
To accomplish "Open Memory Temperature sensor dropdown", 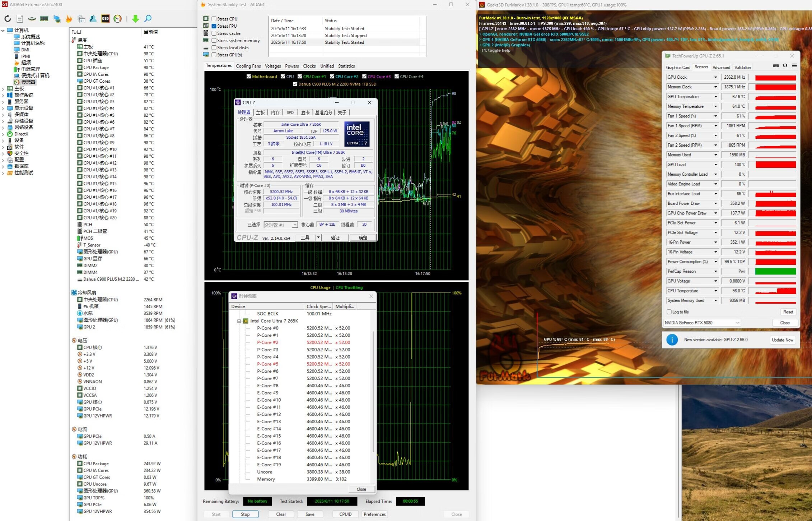I will click(715, 106).
